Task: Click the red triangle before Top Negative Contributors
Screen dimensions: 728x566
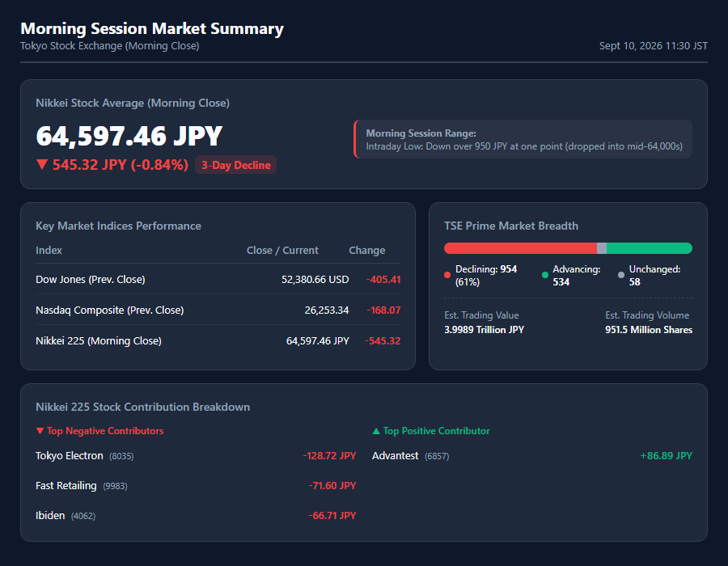Action: point(40,431)
